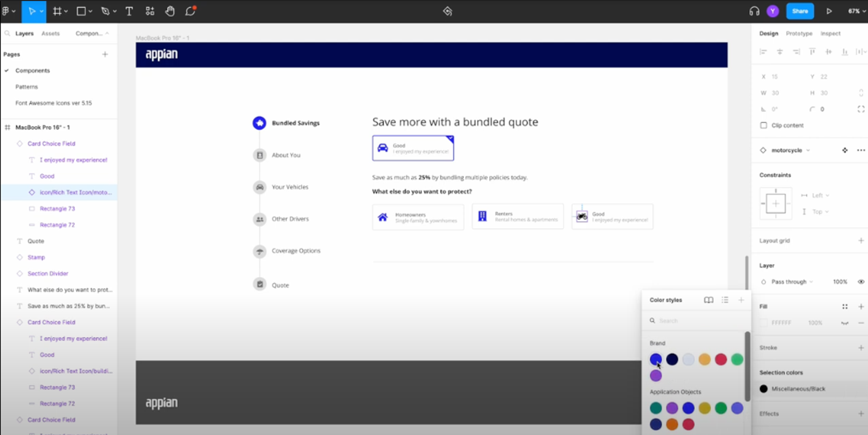Select the Rectangle 73 layer under first card
868x435 pixels.
pos(57,208)
